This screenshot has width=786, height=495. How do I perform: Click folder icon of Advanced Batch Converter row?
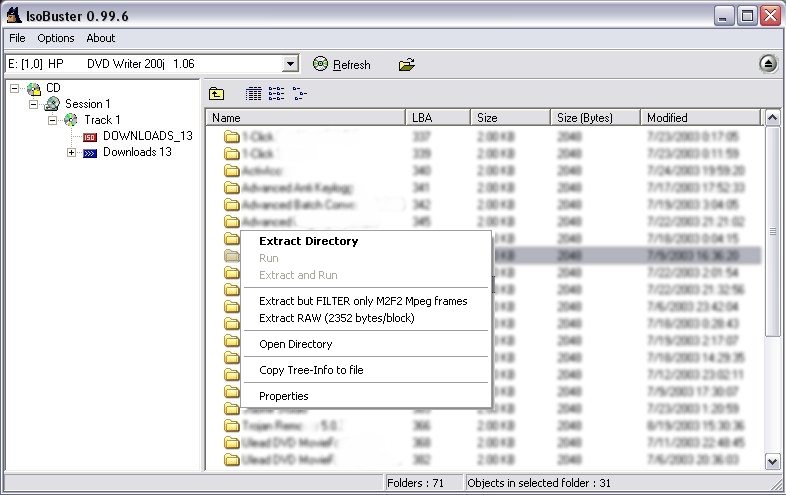coord(232,205)
